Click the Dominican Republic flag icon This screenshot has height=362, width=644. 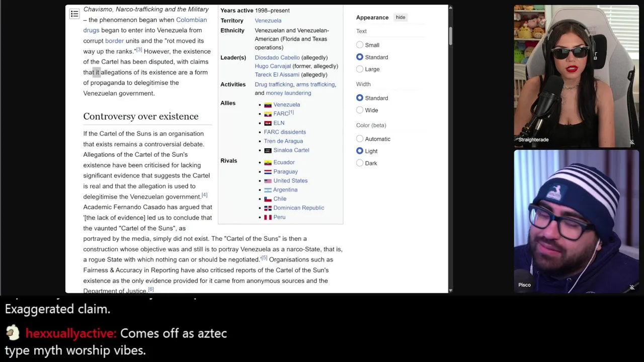click(x=268, y=208)
